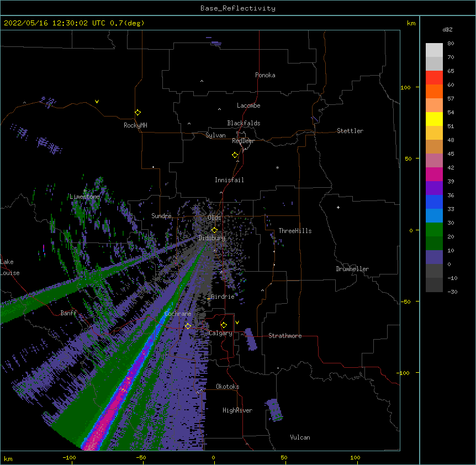
Task: Click the 100 tick on bottom axis
Action: point(355,457)
